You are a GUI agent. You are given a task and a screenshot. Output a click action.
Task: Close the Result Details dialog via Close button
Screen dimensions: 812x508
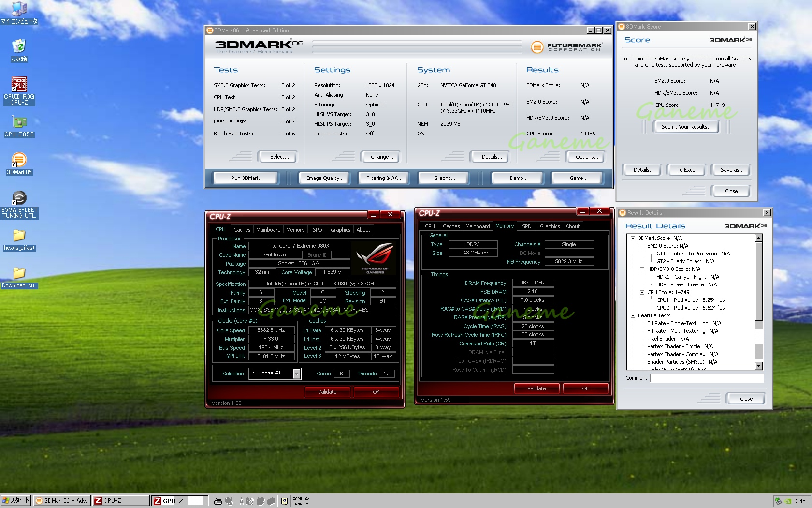pos(746,399)
